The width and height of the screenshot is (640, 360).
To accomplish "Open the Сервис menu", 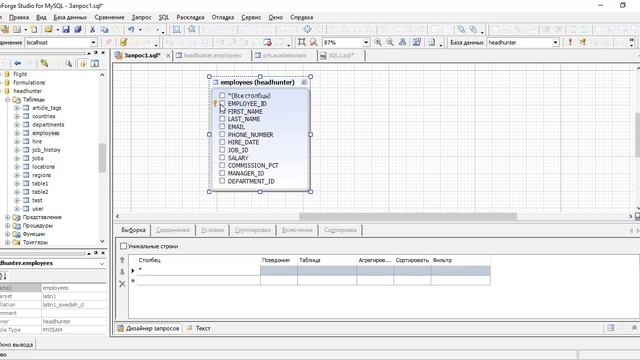I will click(x=251, y=17).
